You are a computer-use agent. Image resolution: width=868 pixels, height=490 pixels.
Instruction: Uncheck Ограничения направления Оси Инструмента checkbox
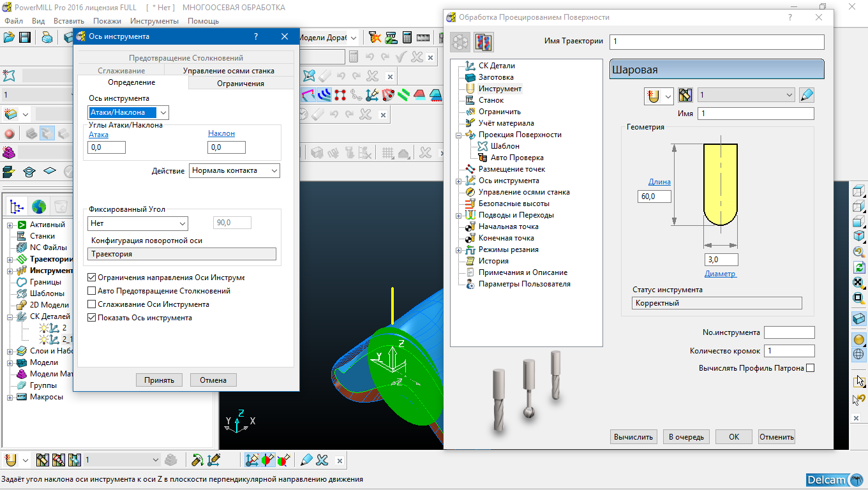coord(92,278)
